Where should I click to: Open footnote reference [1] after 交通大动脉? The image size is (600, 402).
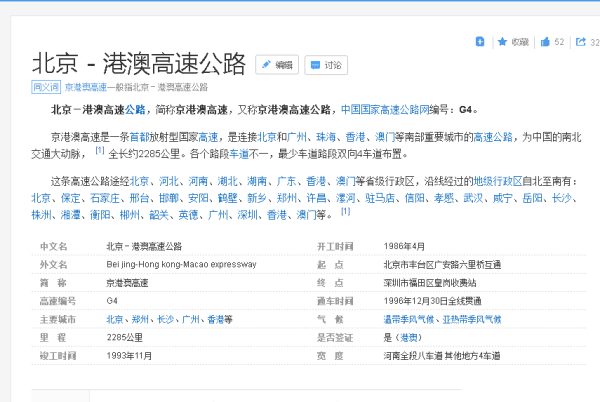[99, 151]
